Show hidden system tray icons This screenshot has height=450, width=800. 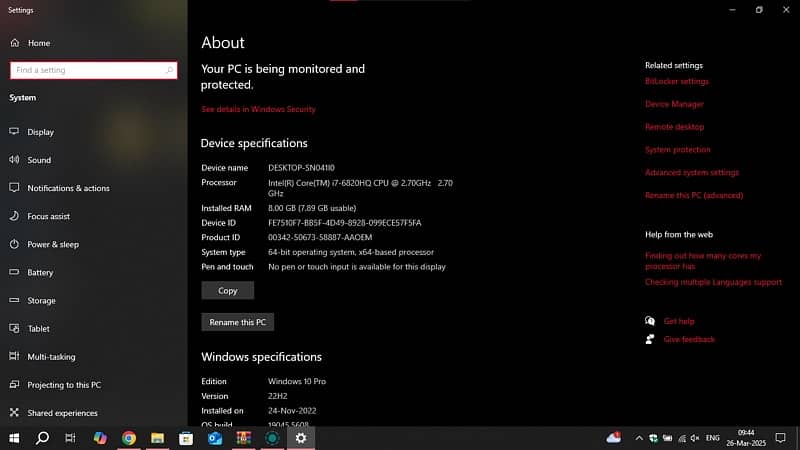[x=639, y=438]
